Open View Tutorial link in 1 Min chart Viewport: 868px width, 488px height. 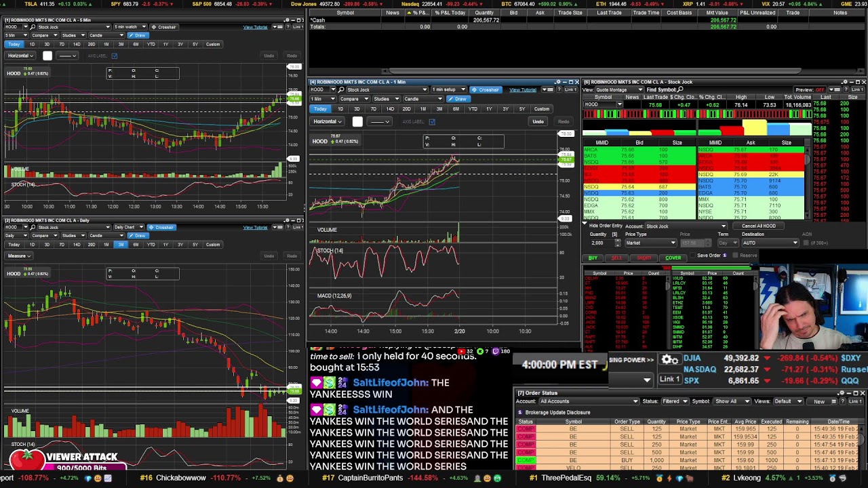point(523,89)
